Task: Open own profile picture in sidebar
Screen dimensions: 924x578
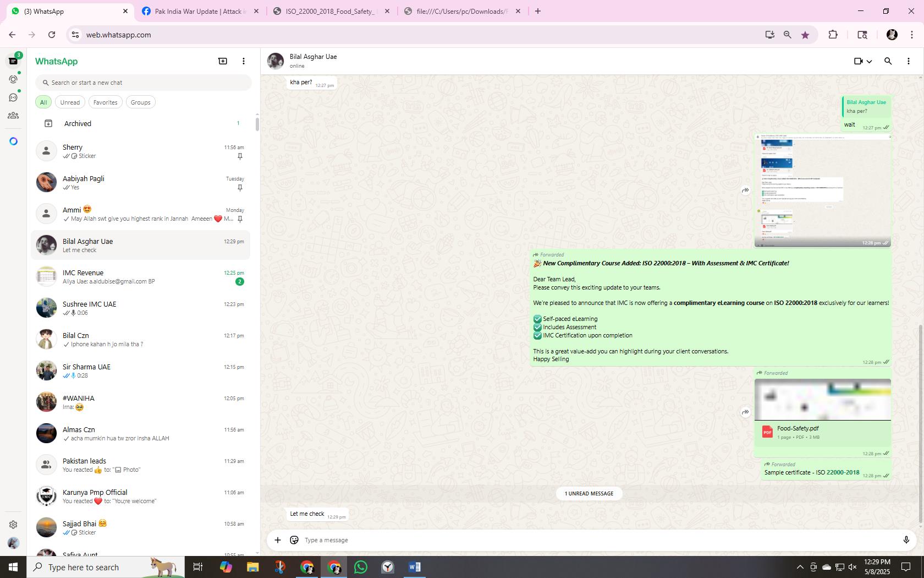Action: point(13,543)
